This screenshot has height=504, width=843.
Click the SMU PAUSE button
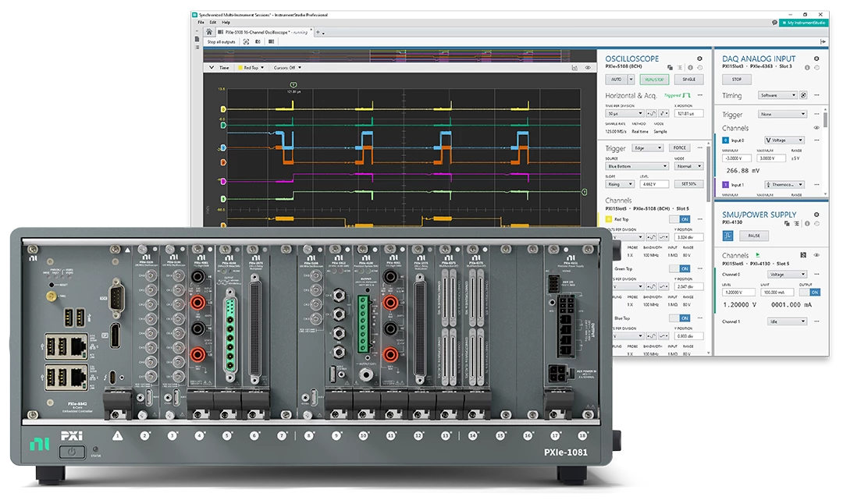click(x=754, y=236)
